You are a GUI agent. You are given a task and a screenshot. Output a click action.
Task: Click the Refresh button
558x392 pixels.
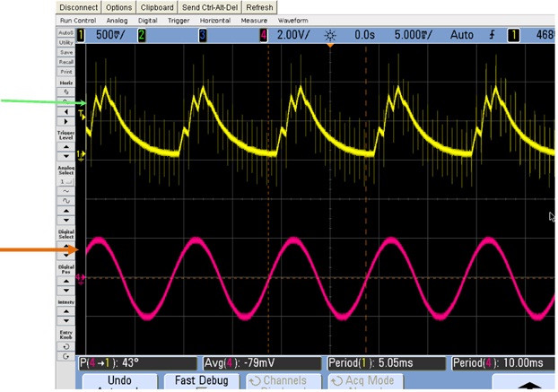pos(259,7)
